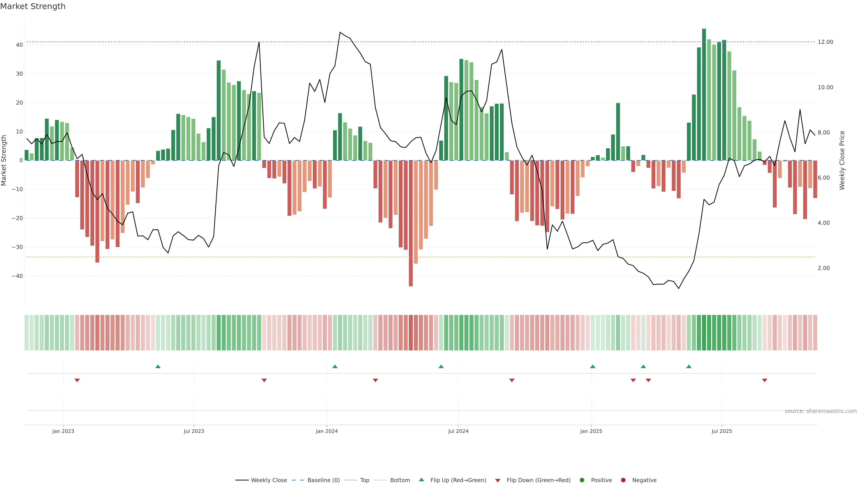Click Flip Down red triangle legend icon

[498, 481]
